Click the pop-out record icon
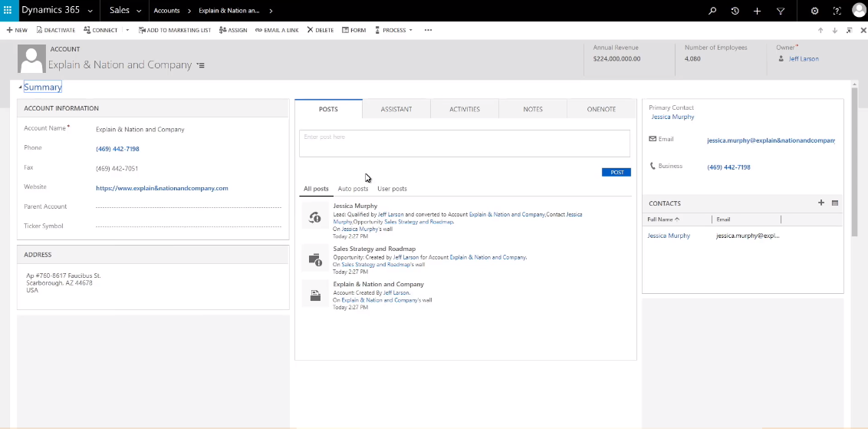This screenshot has height=429, width=868. (849, 30)
